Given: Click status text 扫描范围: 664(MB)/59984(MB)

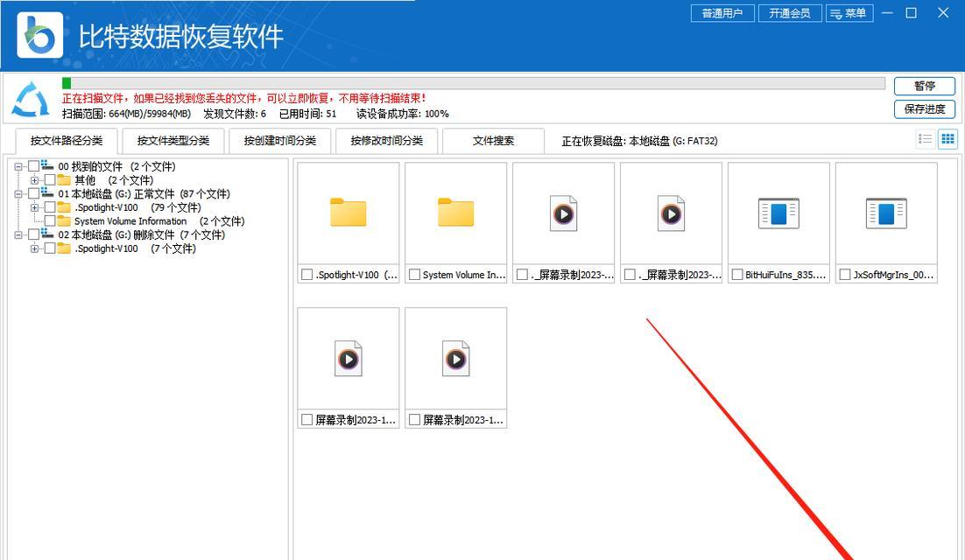Looking at the screenshot, I should click(x=126, y=114).
